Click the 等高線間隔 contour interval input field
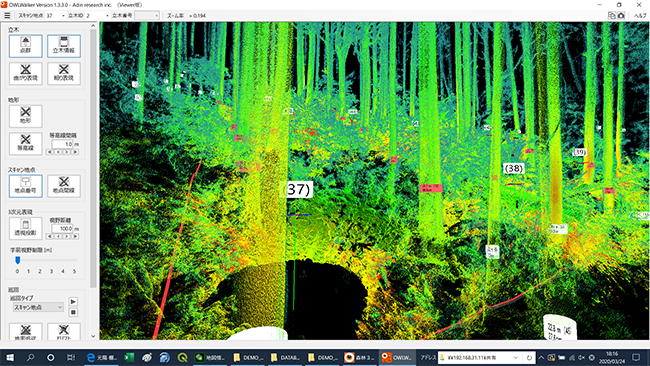Screen dimensions: 650x366 (x=62, y=144)
